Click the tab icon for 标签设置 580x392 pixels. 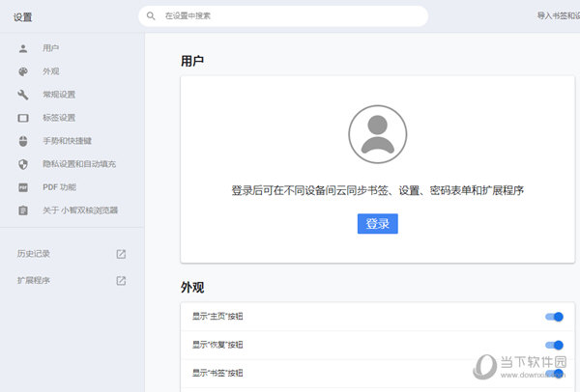[x=23, y=118]
